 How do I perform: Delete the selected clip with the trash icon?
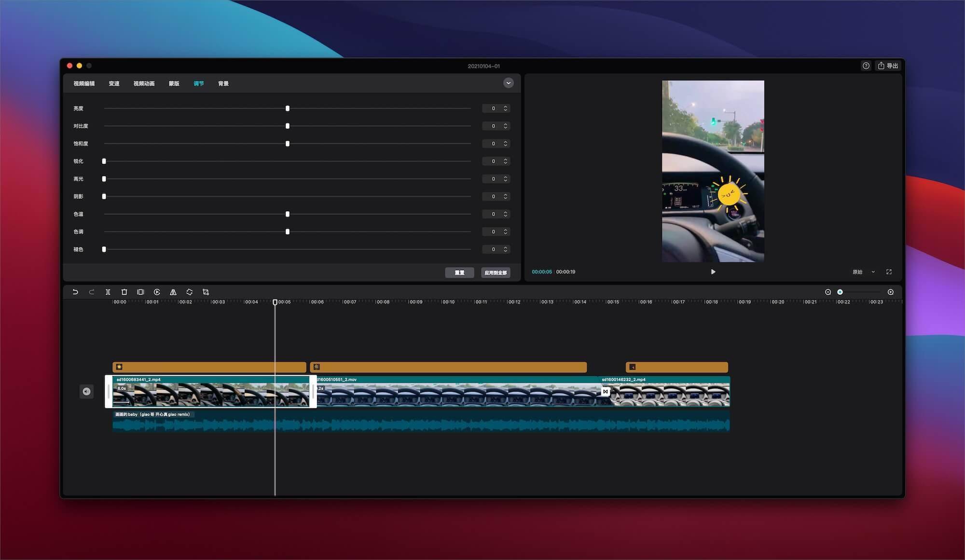[x=124, y=292]
